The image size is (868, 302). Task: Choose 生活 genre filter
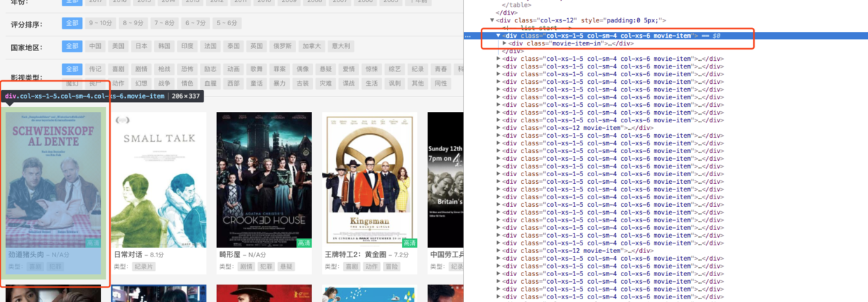click(x=372, y=83)
